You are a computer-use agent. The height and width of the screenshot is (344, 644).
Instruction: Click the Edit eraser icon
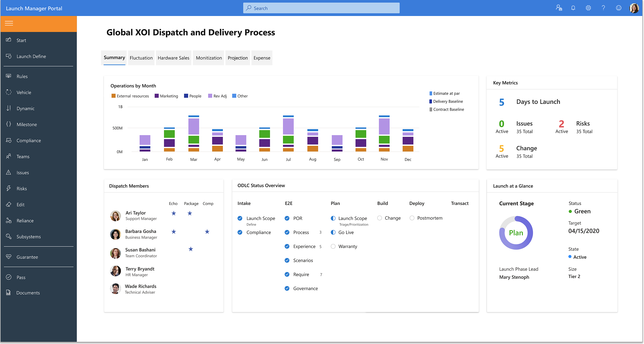point(9,204)
